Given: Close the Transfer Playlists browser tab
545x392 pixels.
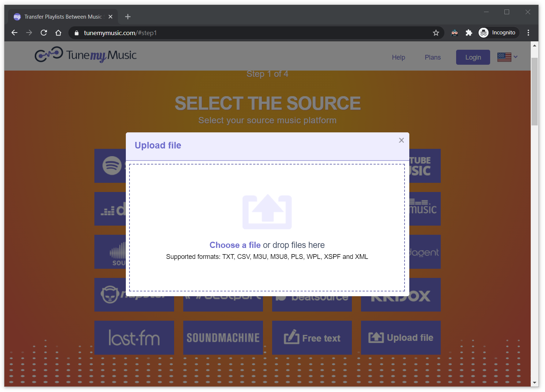Looking at the screenshot, I should [x=110, y=17].
